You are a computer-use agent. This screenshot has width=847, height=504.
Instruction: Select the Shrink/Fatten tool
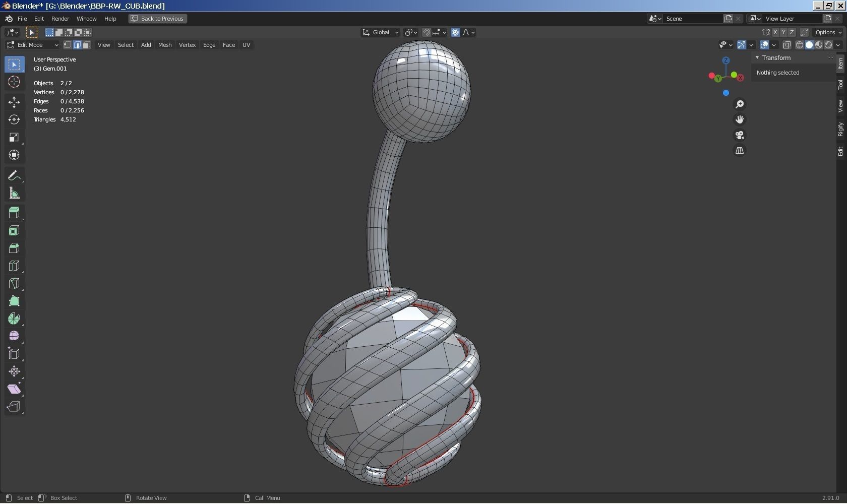(14, 371)
